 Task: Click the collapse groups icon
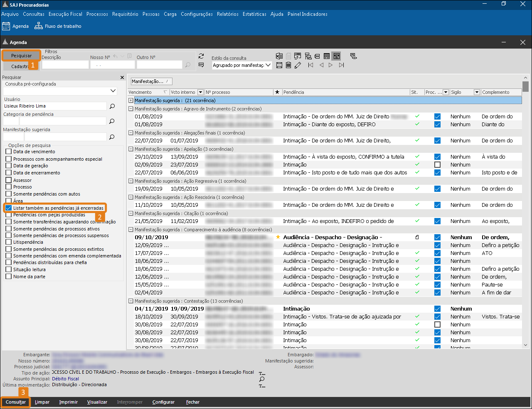[317, 56]
